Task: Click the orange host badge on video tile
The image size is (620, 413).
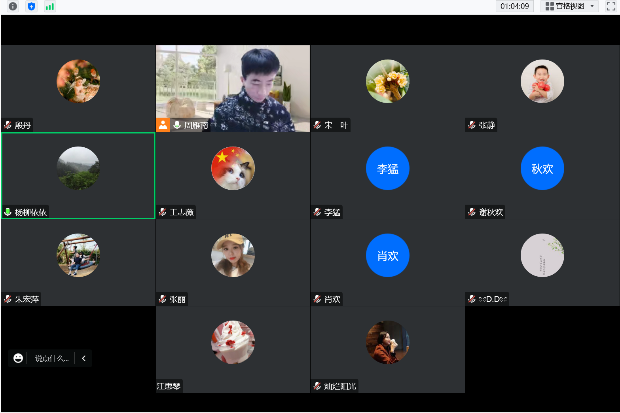Action: click(x=163, y=125)
